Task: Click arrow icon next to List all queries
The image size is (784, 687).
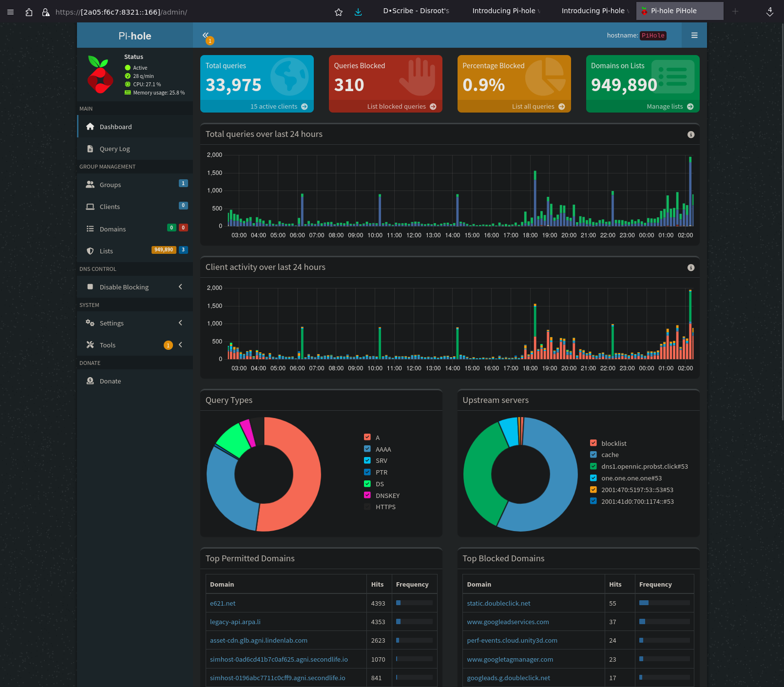Action: coord(562,107)
